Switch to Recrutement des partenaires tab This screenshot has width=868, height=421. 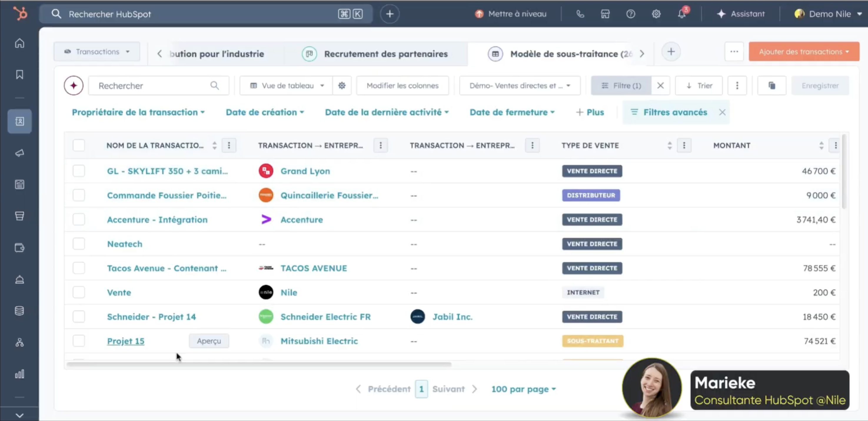pyautogui.click(x=385, y=54)
